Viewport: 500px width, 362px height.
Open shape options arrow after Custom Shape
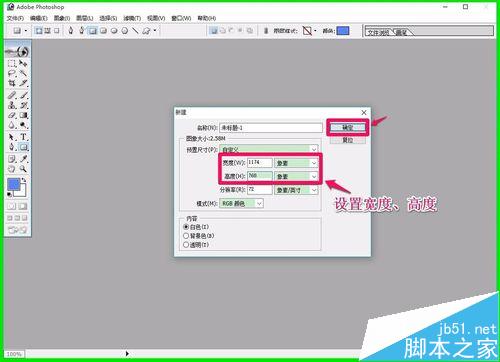point(155,31)
